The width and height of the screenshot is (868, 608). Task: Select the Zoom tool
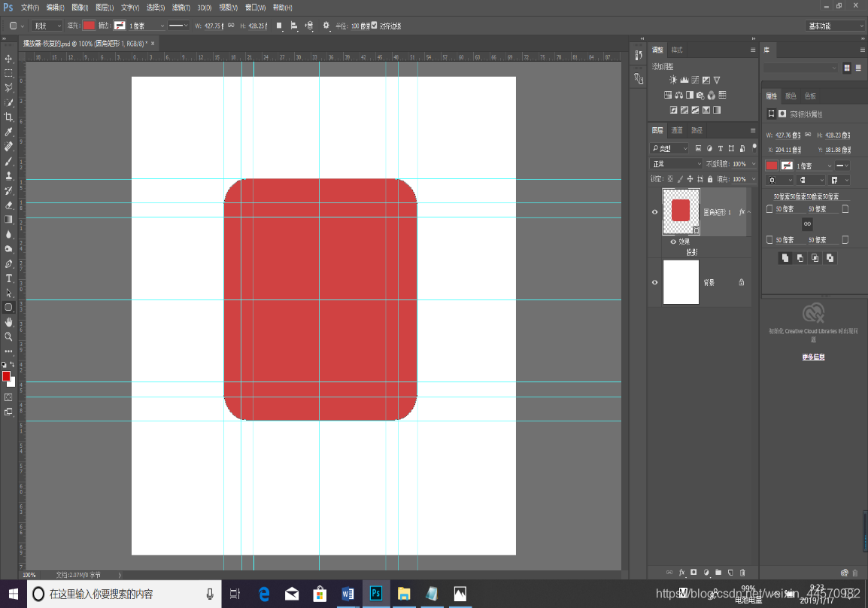pos(9,336)
